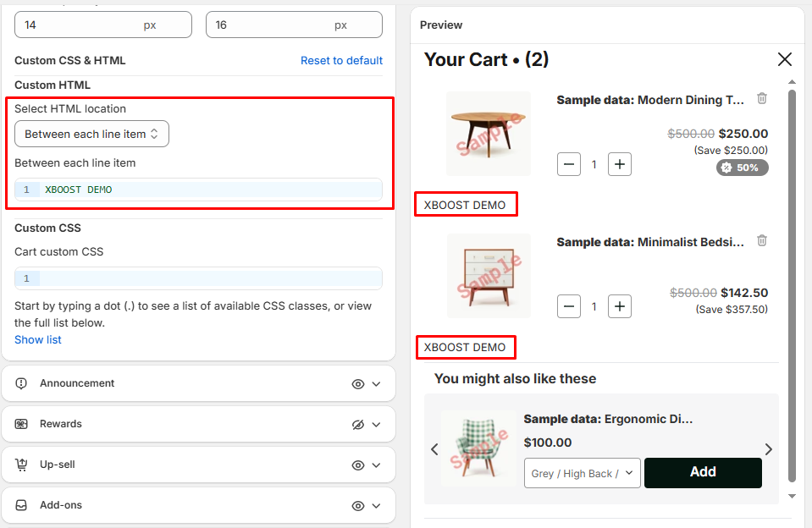
Task: Open the Select HTML location dropdown
Action: (x=91, y=134)
